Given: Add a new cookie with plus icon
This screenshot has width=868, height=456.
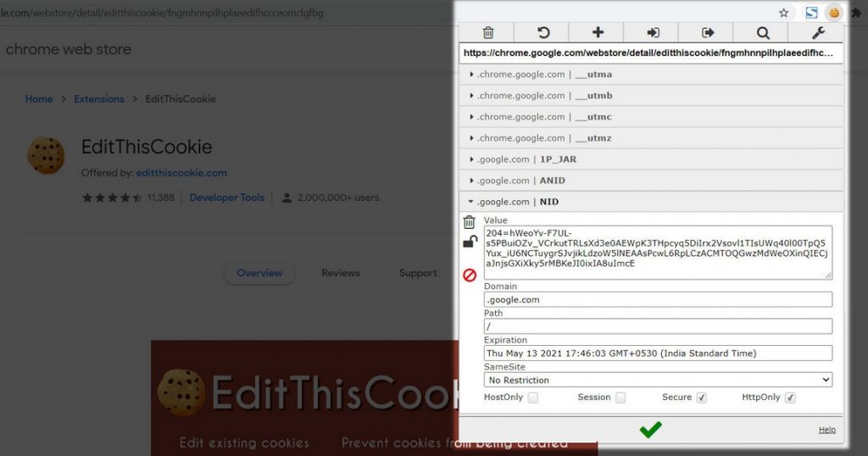Looking at the screenshot, I should 598,32.
